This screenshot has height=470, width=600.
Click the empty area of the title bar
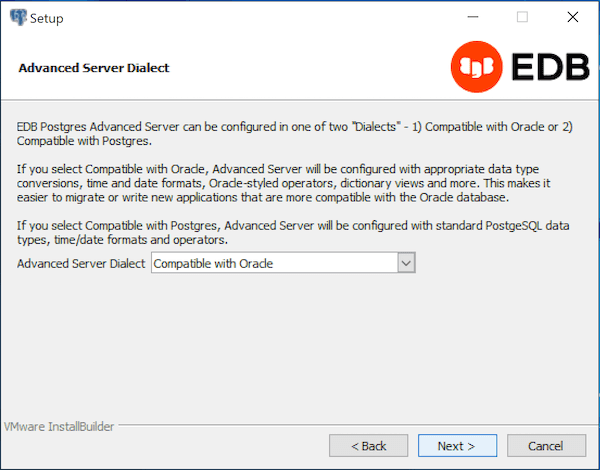[x=250, y=17]
